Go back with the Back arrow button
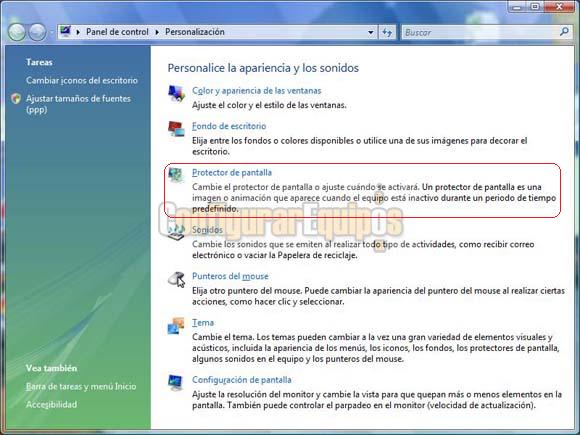580x435 pixels. pos(17,32)
